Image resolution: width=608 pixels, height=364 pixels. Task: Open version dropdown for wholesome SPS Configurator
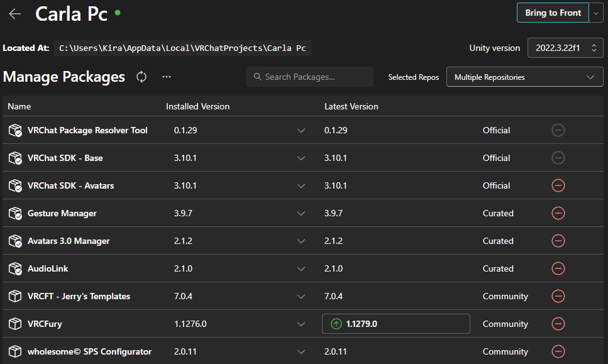tap(301, 351)
